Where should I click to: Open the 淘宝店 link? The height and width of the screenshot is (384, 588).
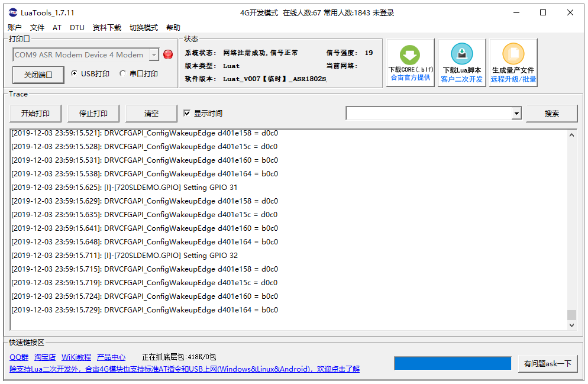(44, 357)
